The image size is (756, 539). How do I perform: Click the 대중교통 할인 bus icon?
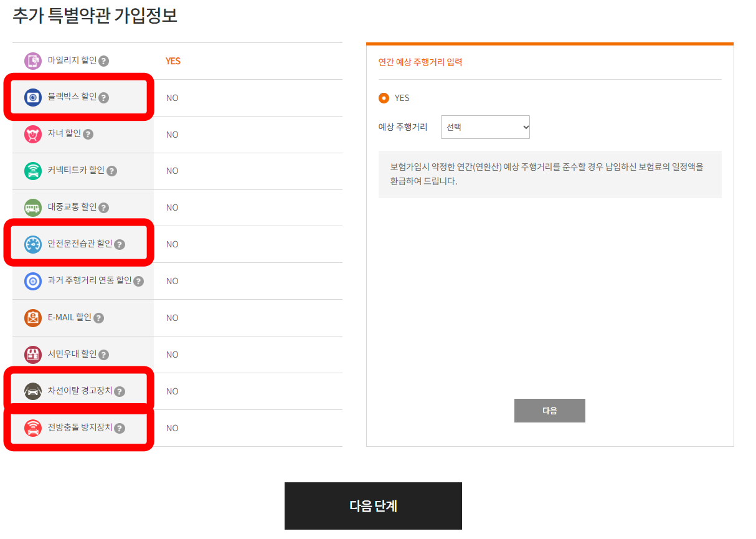coord(34,207)
